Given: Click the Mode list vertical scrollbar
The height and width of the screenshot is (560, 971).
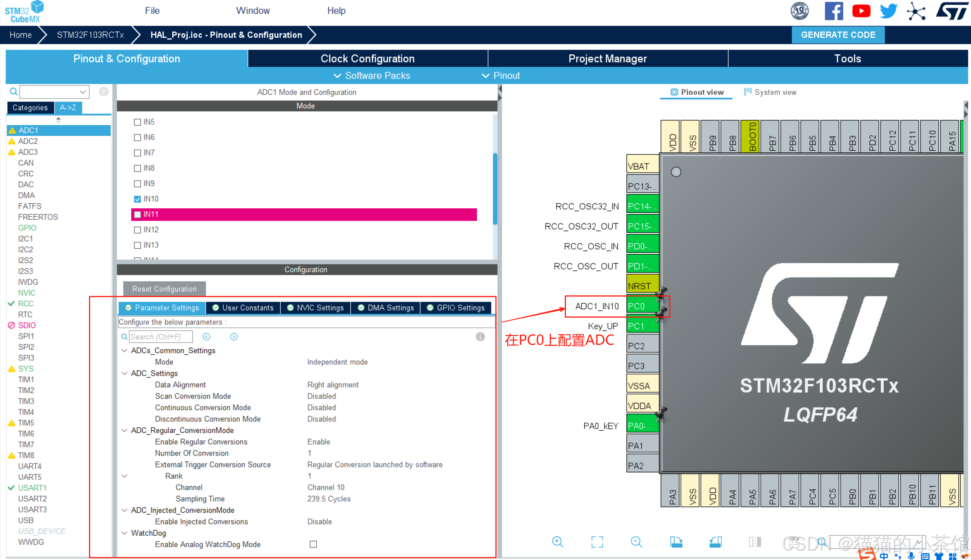Looking at the screenshot, I should (495, 189).
